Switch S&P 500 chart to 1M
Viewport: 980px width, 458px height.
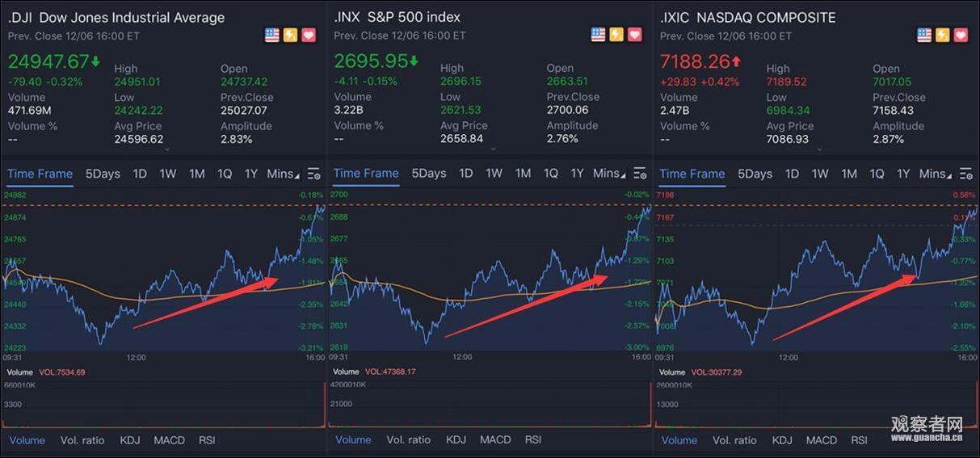[x=524, y=173]
